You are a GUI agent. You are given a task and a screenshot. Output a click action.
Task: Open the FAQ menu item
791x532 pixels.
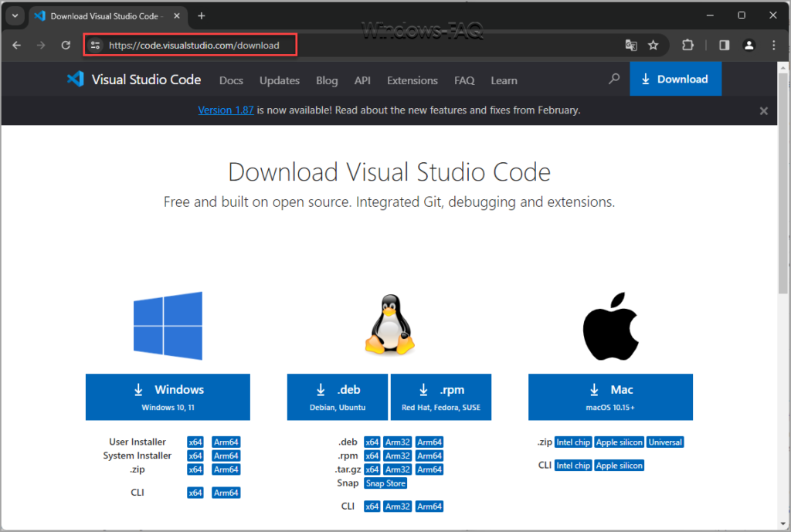coord(464,80)
